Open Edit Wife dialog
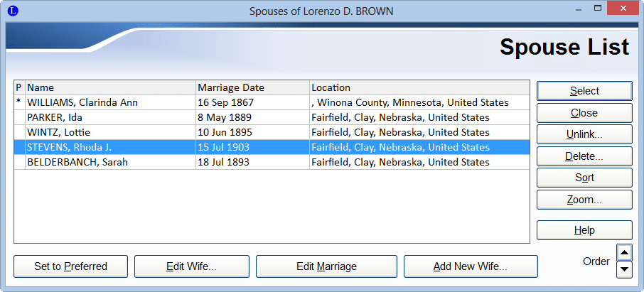Image resolution: width=644 pixels, height=292 pixels. 191,266
